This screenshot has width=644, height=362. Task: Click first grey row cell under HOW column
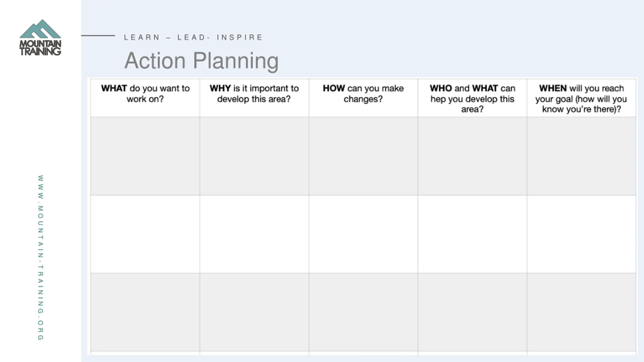pos(363,156)
